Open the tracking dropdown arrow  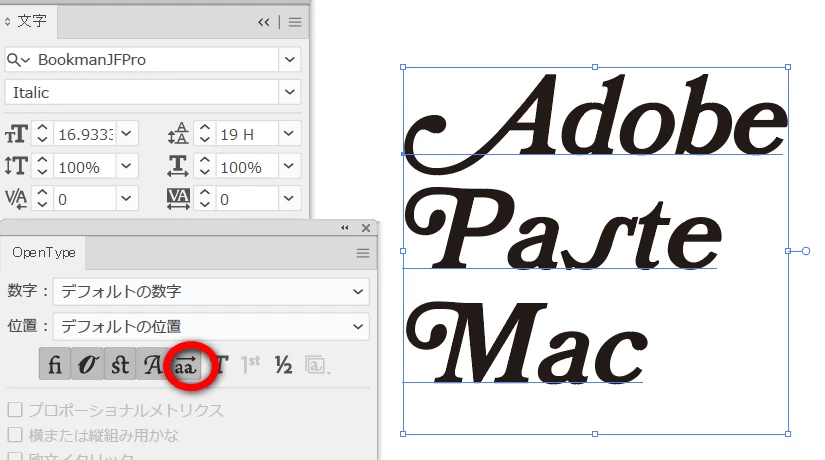coord(289,198)
